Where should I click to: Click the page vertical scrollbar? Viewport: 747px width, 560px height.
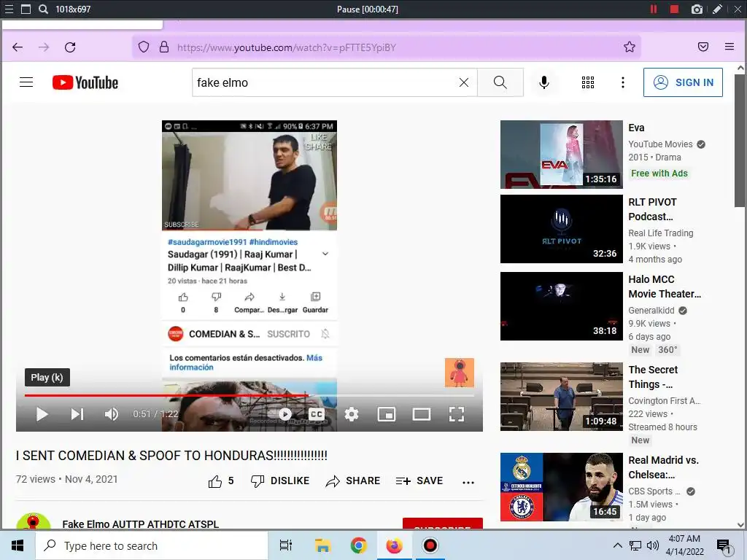tap(740, 141)
